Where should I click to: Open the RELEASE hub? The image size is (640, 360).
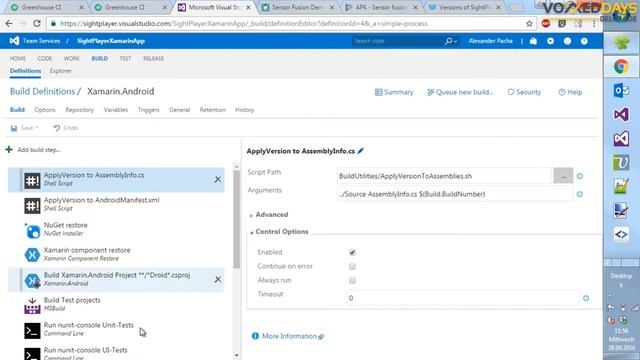[x=153, y=58]
